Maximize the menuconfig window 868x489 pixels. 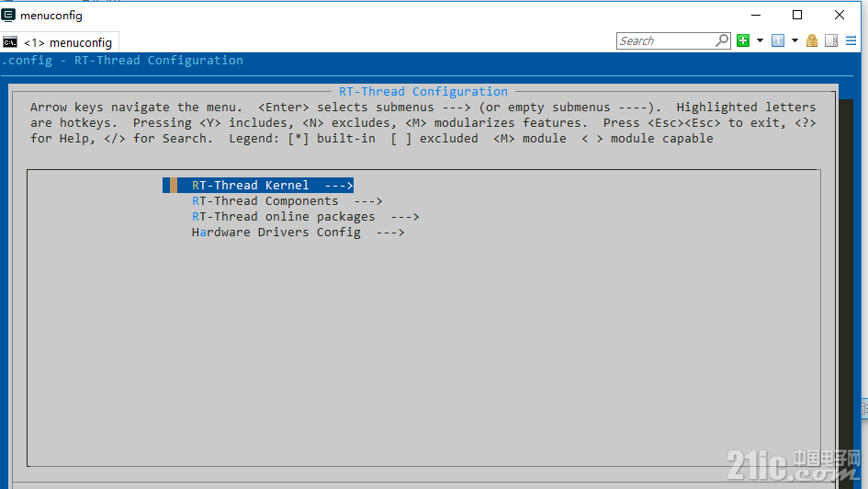click(797, 15)
